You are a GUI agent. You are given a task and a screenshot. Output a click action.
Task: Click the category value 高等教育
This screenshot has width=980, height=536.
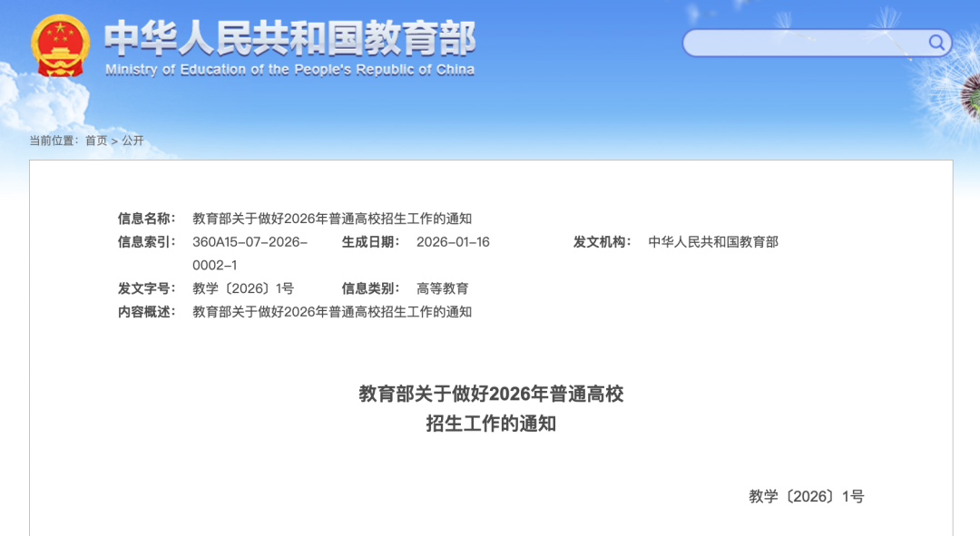tap(443, 288)
